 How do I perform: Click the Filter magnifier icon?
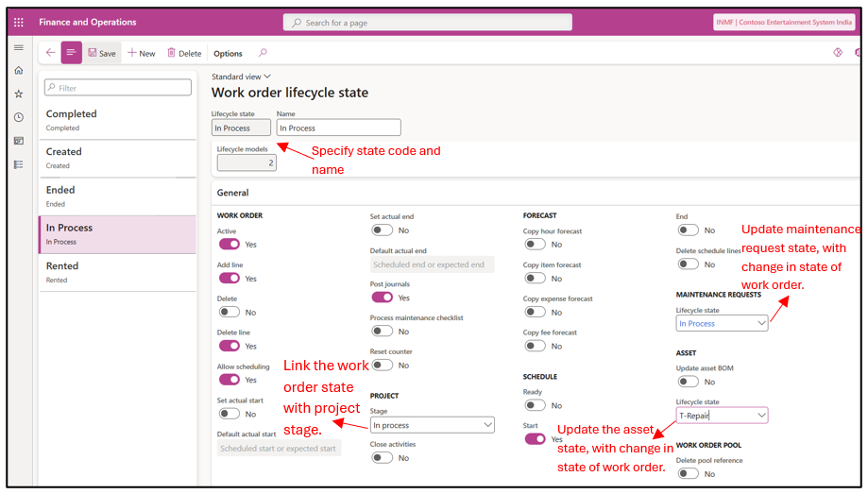coord(52,88)
